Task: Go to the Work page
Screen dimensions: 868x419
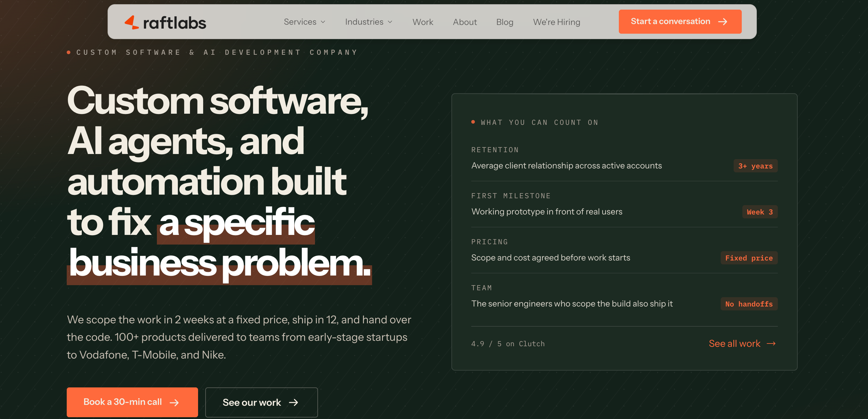Action: tap(423, 22)
